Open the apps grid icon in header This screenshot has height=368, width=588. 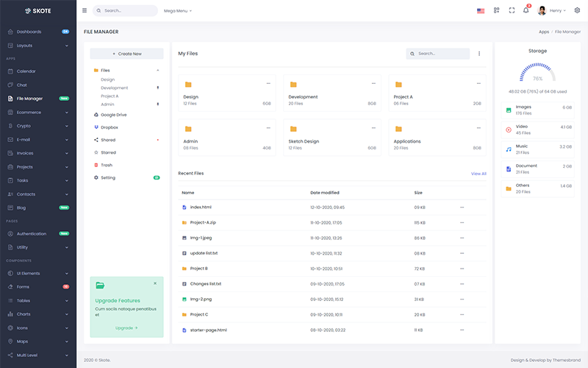point(496,10)
